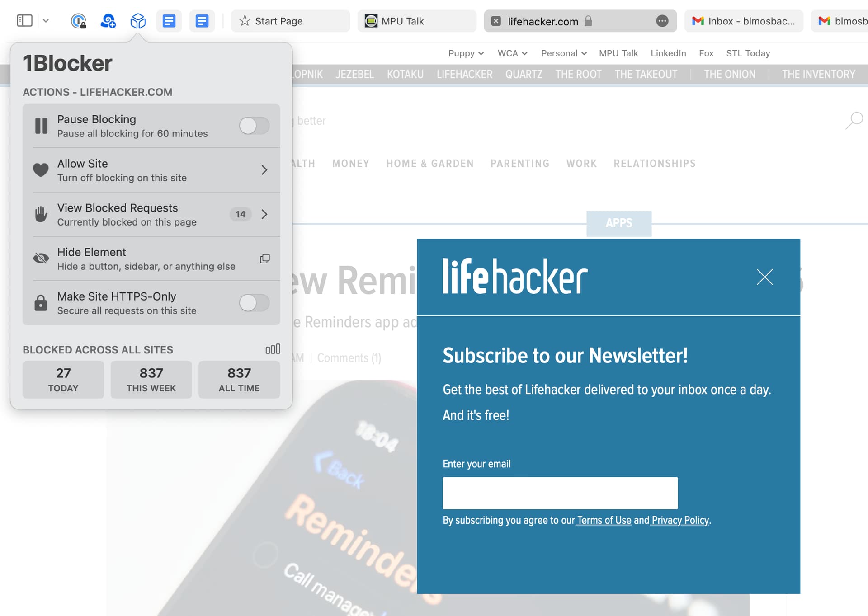The width and height of the screenshot is (868, 616).
Task: Open the LinkedIn bookmark
Action: (668, 53)
